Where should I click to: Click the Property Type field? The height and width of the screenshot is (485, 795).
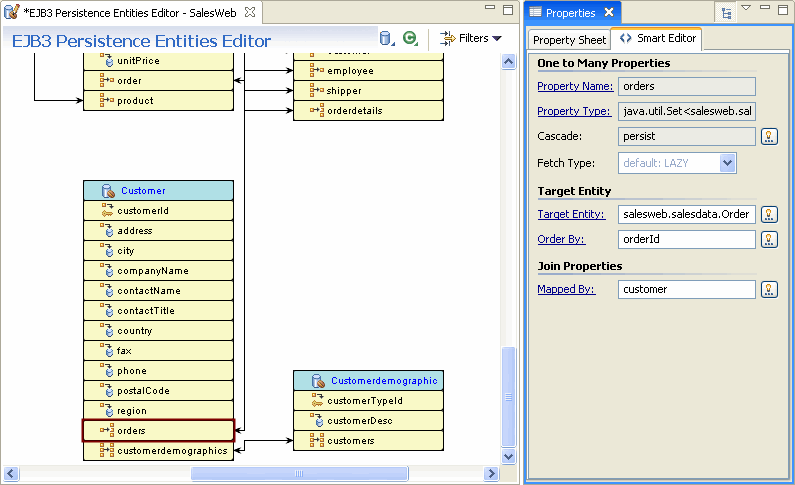click(686, 111)
